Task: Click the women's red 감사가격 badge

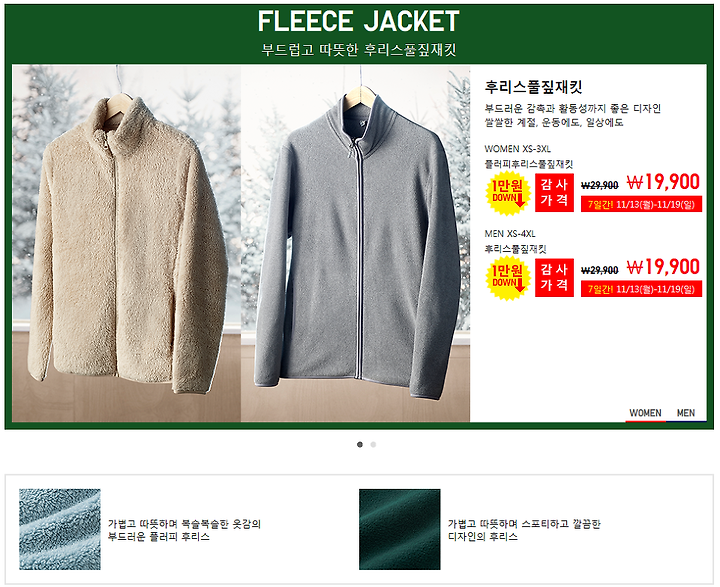Action: tap(554, 192)
